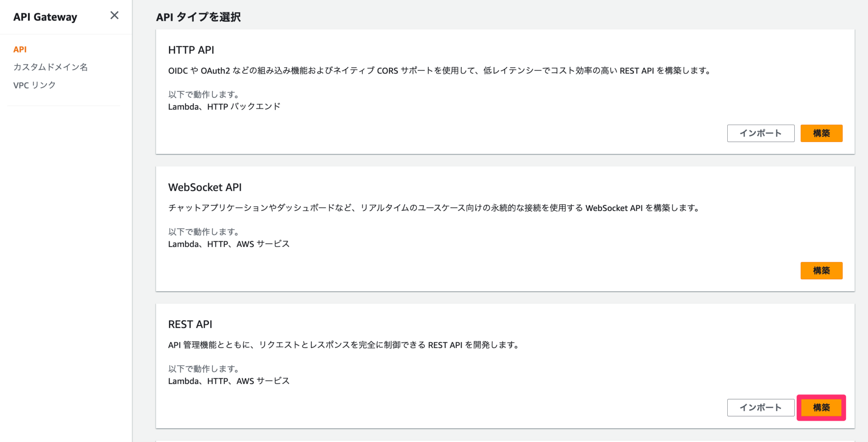Image resolution: width=868 pixels, height=442 pixels.
Task: Close the API Gateway sidebar panel
Action: (114, 15)
